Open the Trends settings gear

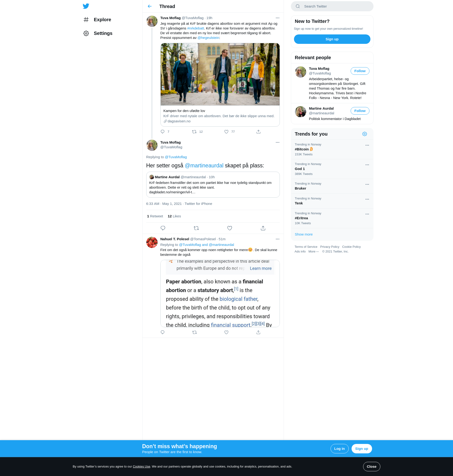coord(365,134)
